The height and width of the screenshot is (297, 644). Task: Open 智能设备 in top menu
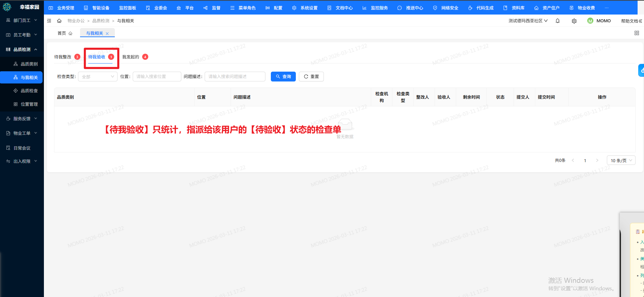(x=97, y=8)
